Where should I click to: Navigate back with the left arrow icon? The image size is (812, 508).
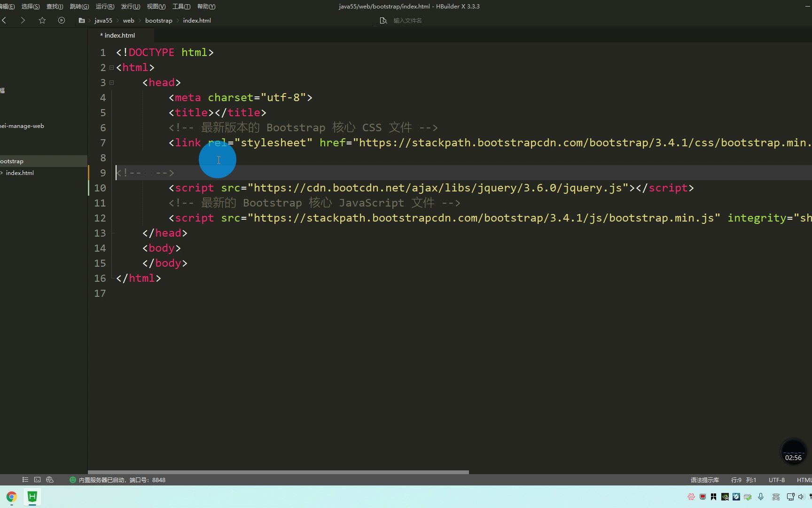pos(4,20)
